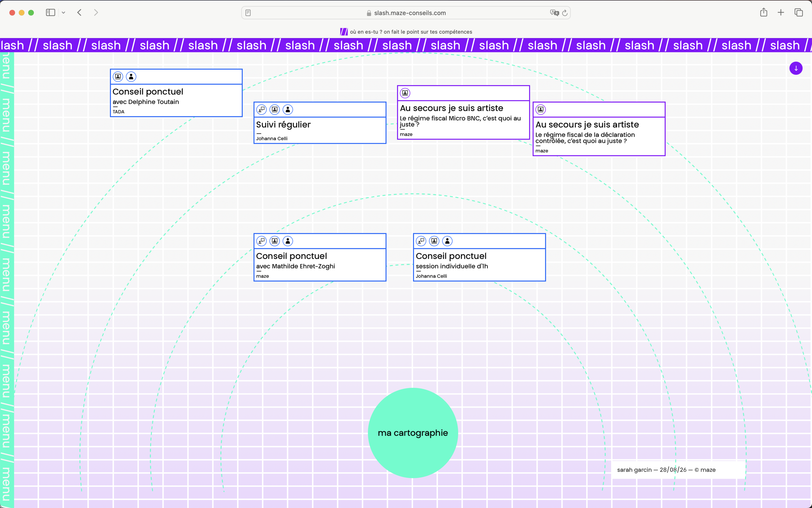
Task: Click chat-person icon on Mathilde Ehret-Zoghi card
Action: coord(261,241)
